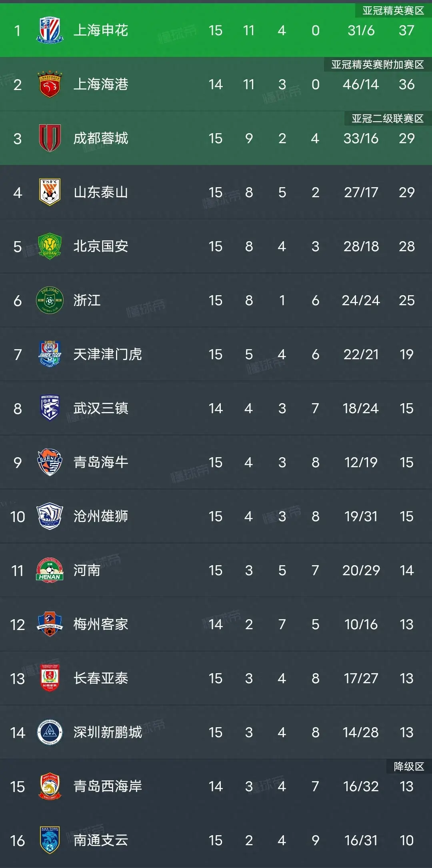Screen dimensions: 432x868
Task: Select the Shenzhen Peng City logo
Action: 49,733
